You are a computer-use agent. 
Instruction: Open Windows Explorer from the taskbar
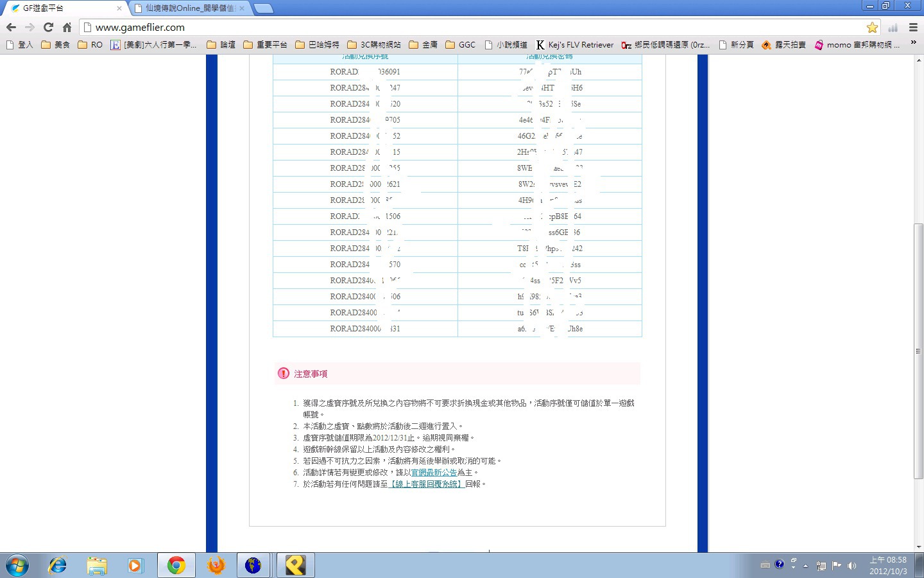pos(97,566)
